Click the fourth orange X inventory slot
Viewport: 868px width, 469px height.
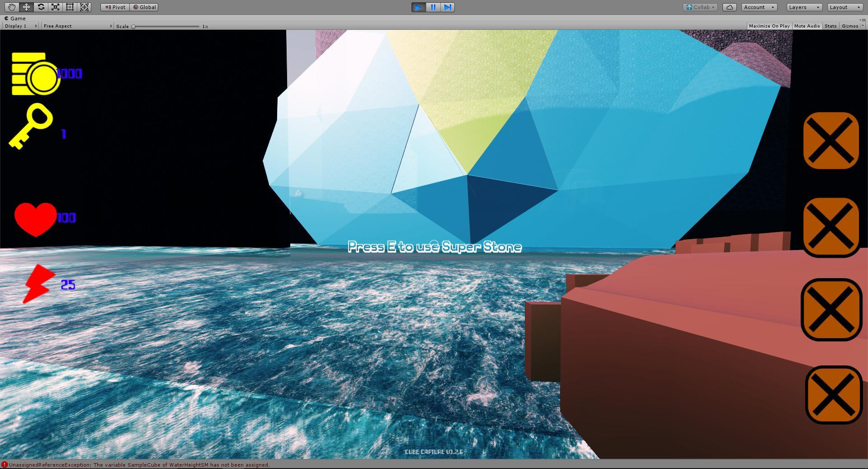834,395
